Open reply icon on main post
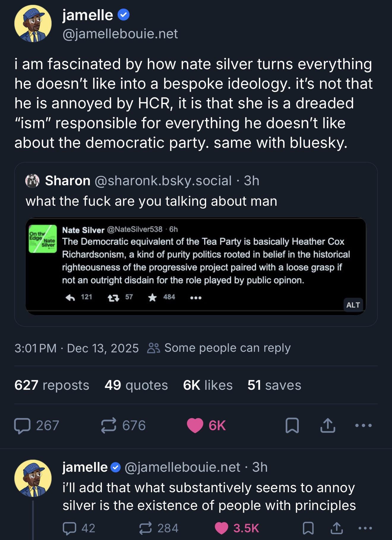 [22, 426]
